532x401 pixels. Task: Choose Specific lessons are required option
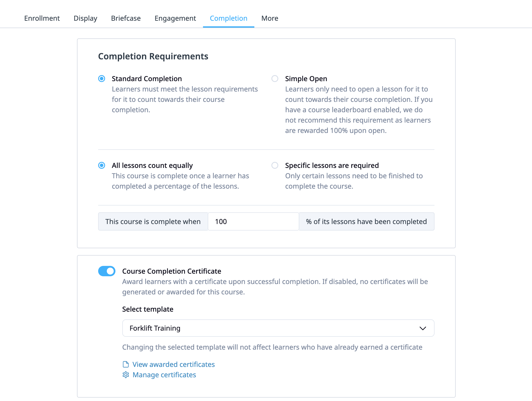tap(275, 165)
